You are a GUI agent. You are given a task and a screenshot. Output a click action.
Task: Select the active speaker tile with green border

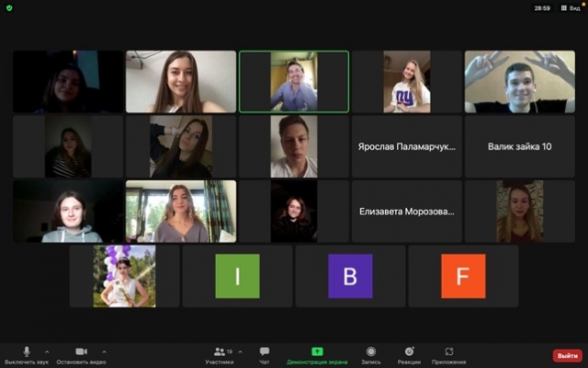click(294, 82)
